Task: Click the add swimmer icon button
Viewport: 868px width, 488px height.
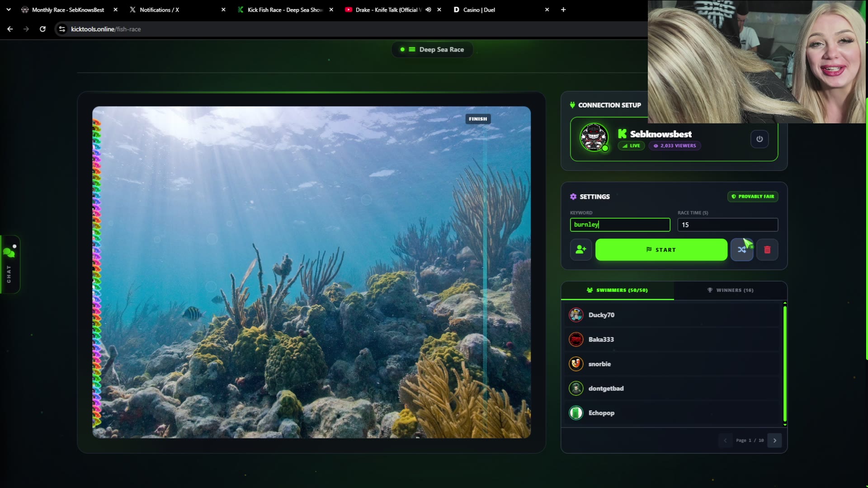Action: coord(581,249)
